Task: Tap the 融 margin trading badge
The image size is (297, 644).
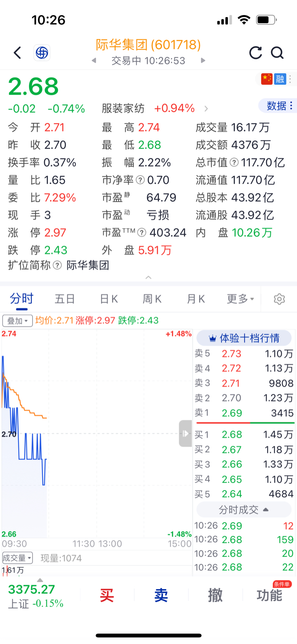Action: tap(280, 79)
